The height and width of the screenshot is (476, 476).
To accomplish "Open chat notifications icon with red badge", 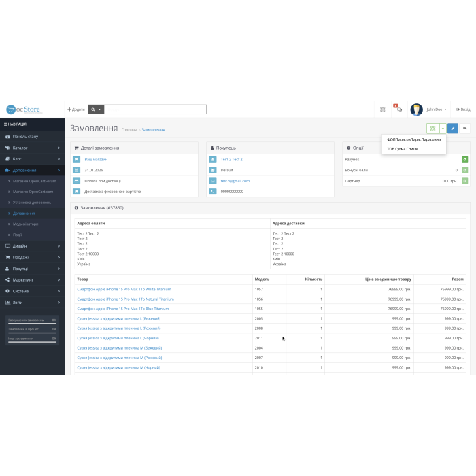I will pyautogui.click(x=398, y=108).
